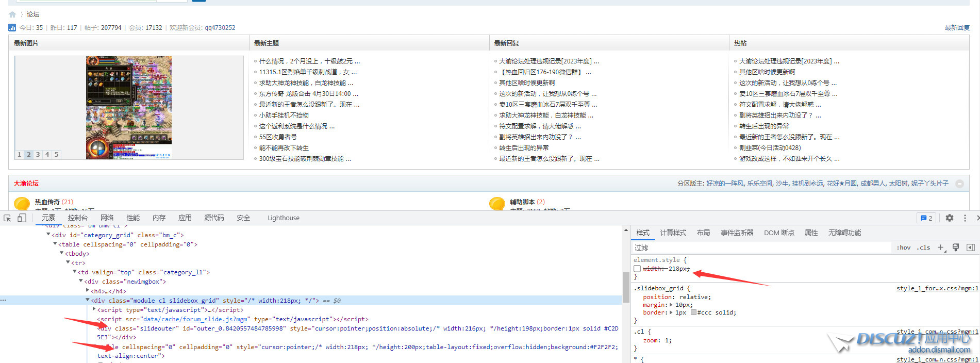Click the #ccc border color swatch
Viewport: 980px width, 363px height.
(693, 312)
